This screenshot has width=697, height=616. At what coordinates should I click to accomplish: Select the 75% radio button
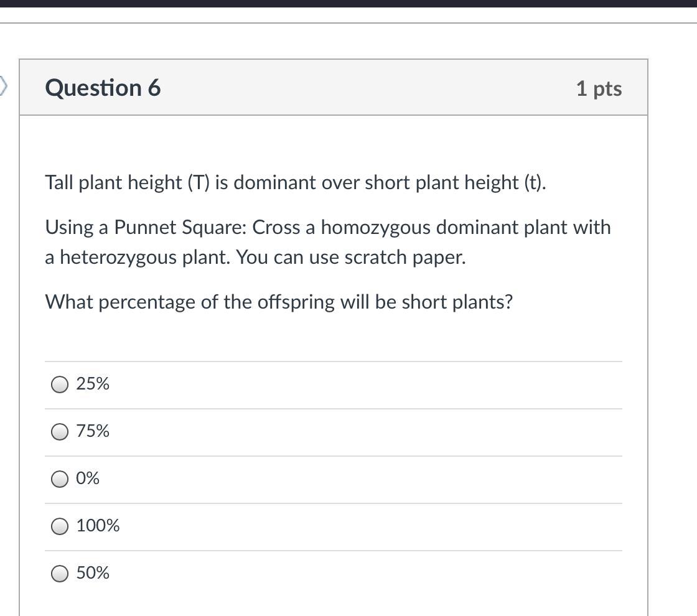[x=60, y=432]
